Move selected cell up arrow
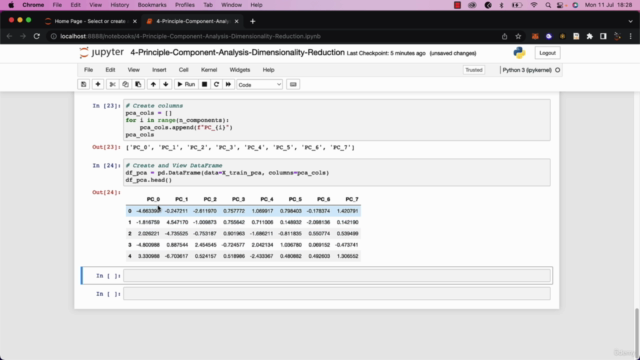The width and height of the screenshot is (640, 360). [x=153, y=84]
